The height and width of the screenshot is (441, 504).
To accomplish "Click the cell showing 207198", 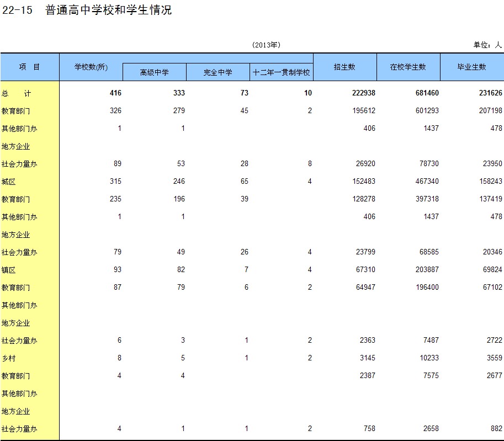I will (x=491, y=111).
